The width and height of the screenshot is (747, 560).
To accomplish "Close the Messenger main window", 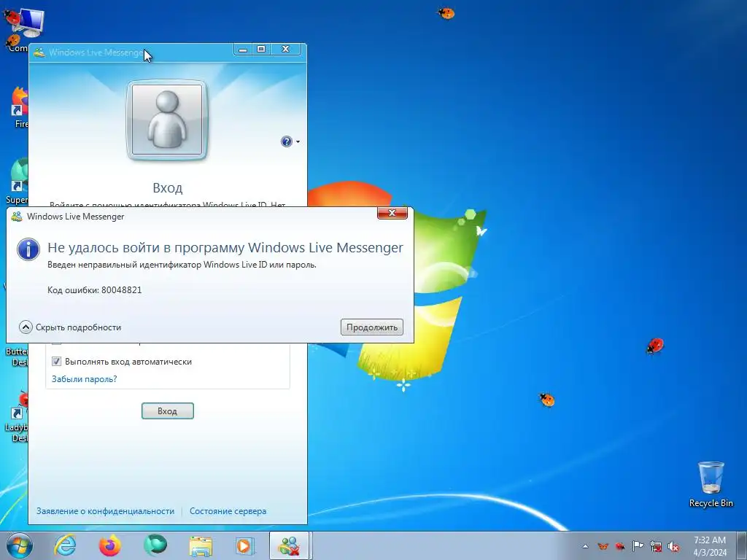I will [285, 50].
